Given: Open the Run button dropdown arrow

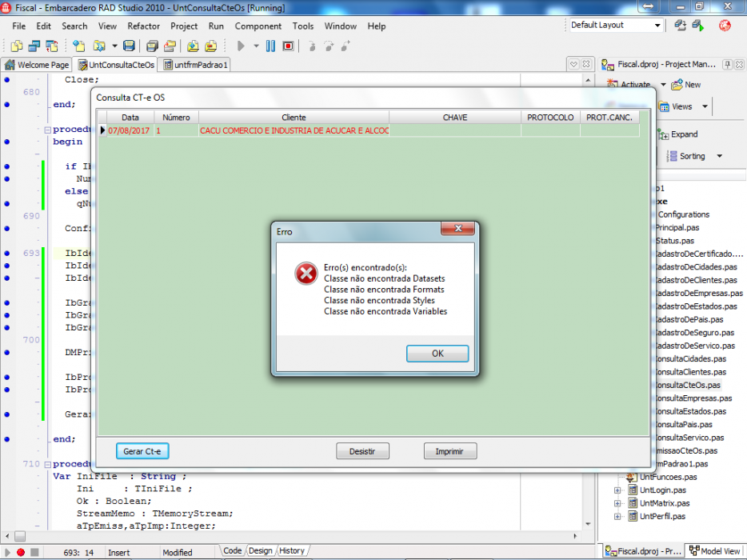Looking at the screenshot, I should tap(256, 46).
